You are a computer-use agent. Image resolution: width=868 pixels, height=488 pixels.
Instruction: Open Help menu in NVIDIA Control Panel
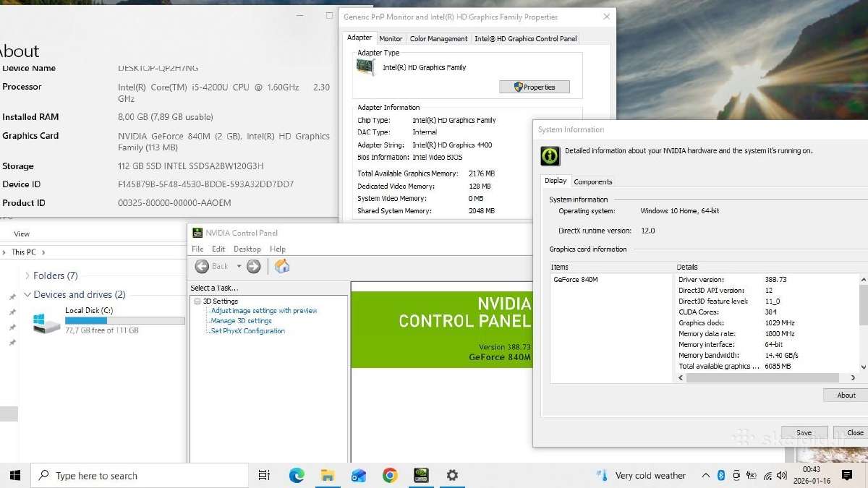(278, 249)
